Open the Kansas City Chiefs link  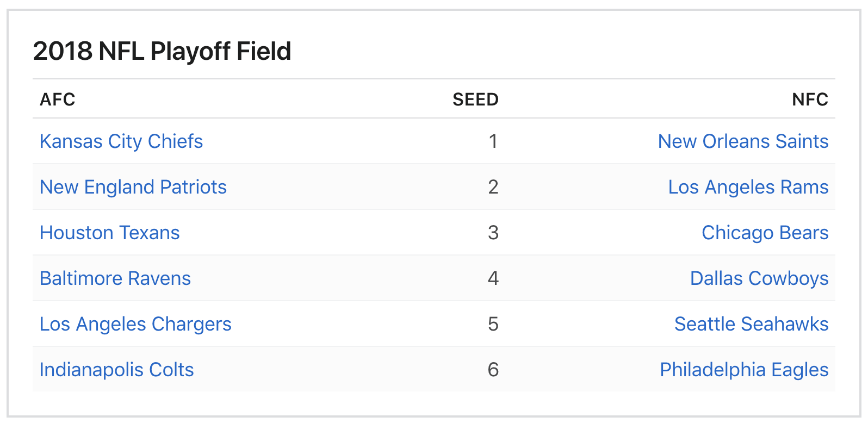121,141
